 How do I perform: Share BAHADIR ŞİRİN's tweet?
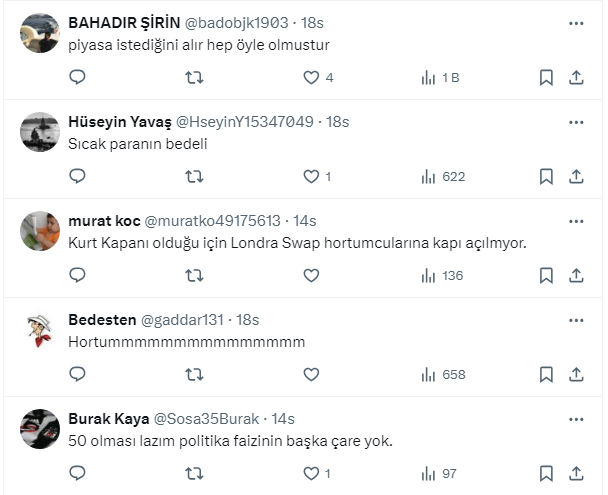tap(576, 77)
